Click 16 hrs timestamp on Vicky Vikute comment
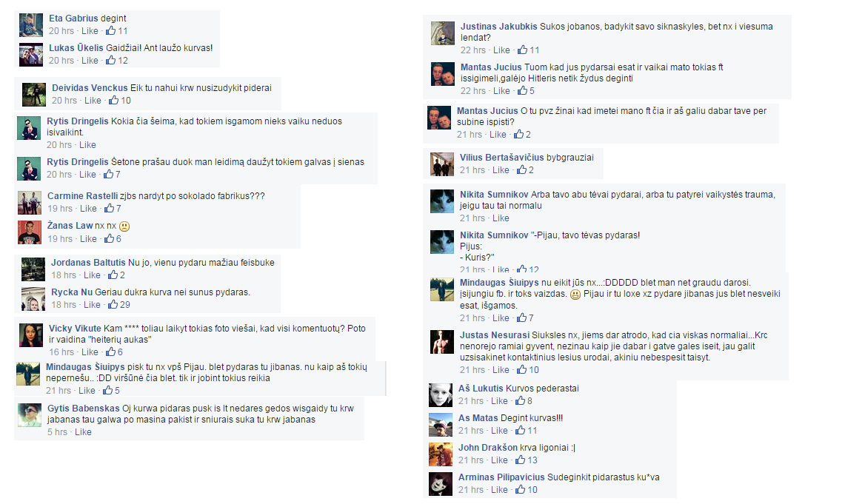This screenshot has height=504, width=845. (61, 352)
